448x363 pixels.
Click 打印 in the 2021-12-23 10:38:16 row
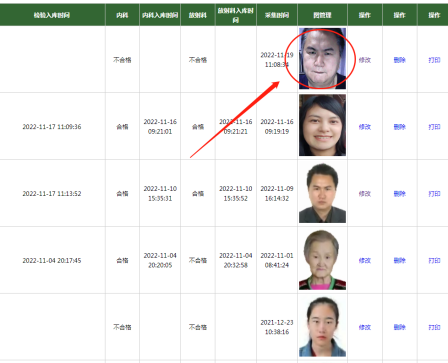434,327
